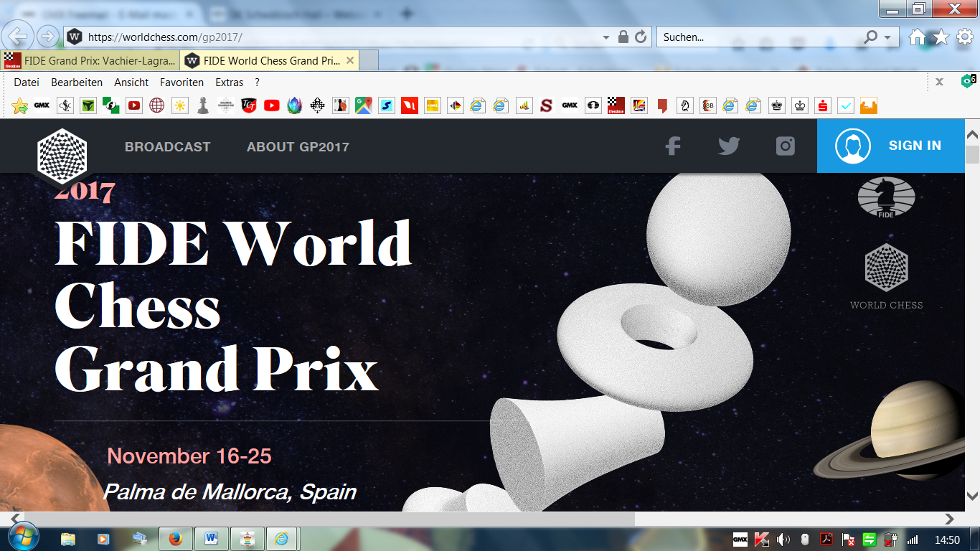Image resolution: width=980 pixels, height=551 pixels.
Task: Open Firefox from the taskbar
Action: pyautogui.click(x=176, y=538)
